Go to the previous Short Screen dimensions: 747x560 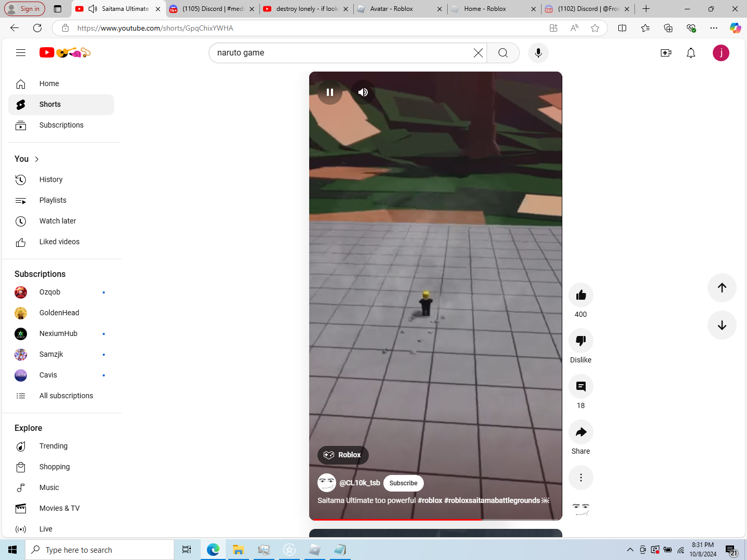click(x=722, y=288)
